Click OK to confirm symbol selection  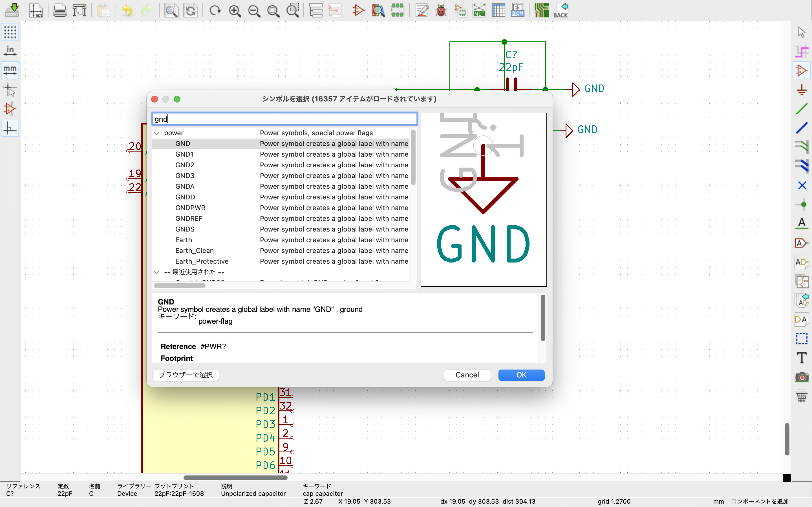coord(521,374)
